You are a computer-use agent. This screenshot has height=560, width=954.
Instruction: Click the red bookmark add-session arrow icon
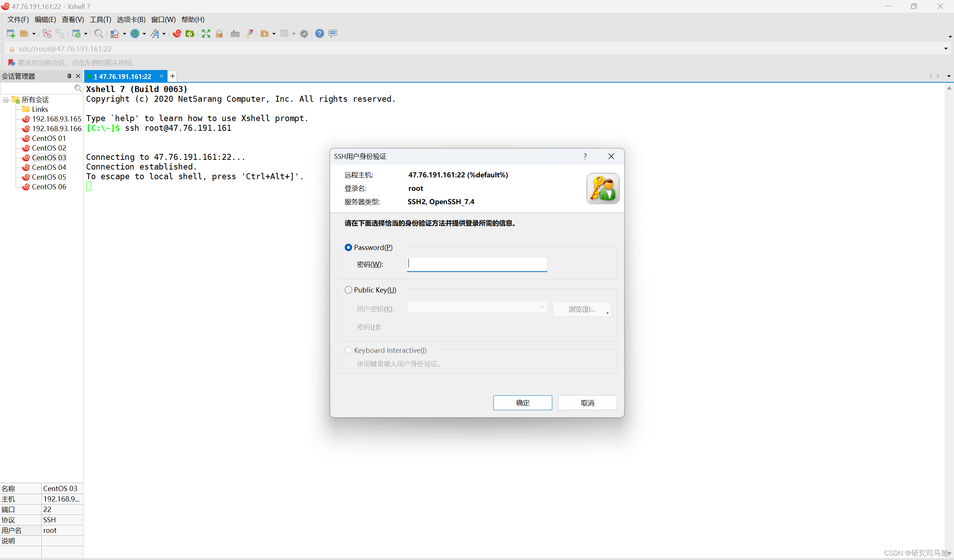click(x=11, y=63)
